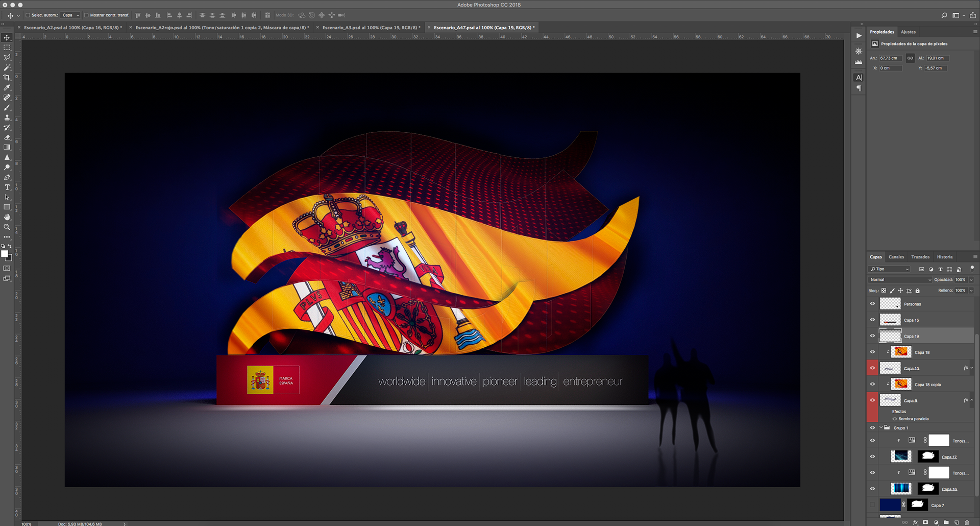Enable Mostrar contr. transf. checkbox
The width and height of the screenshot is (980, 526).
tap(86, 15)
